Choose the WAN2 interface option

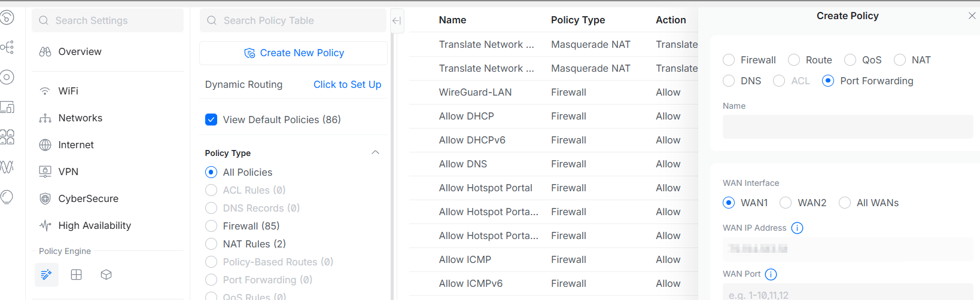coord(786,203)
